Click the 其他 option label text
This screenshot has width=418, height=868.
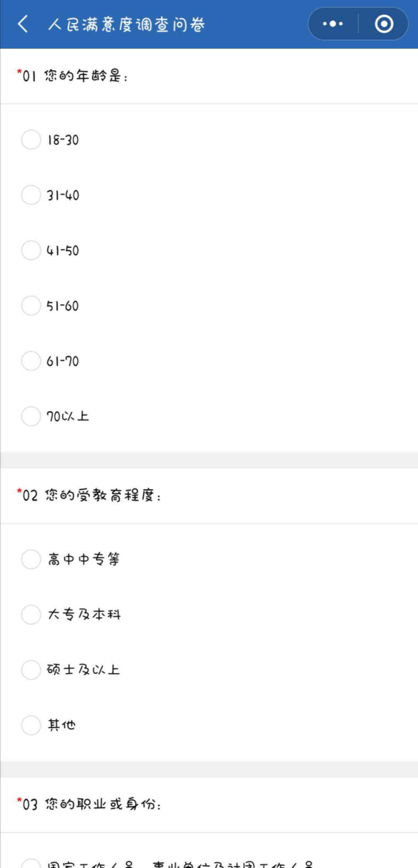pos(62,725)
